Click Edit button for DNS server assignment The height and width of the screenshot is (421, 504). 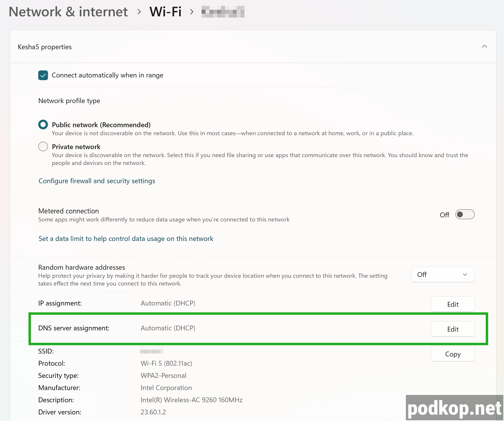tap(453, 329)
